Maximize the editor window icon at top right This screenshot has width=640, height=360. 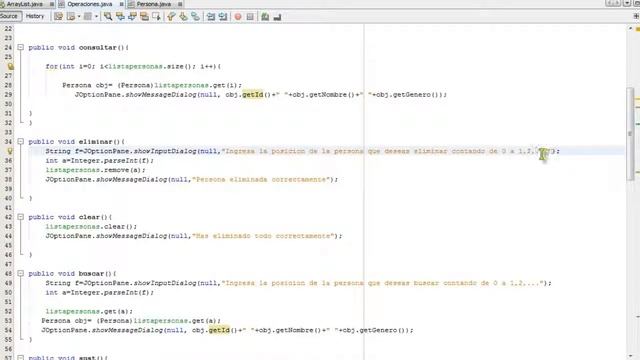coord(636,3)
